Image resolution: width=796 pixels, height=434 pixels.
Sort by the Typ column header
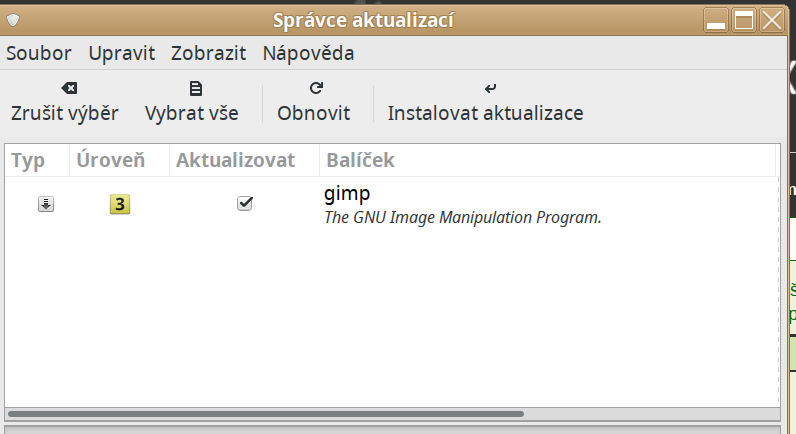point(28,160)
